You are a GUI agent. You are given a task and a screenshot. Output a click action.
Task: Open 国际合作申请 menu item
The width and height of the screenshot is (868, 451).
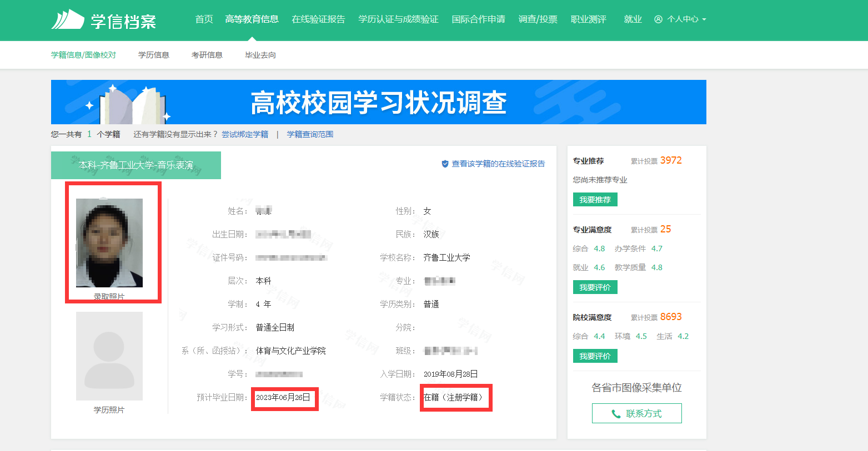pos(479,19)
